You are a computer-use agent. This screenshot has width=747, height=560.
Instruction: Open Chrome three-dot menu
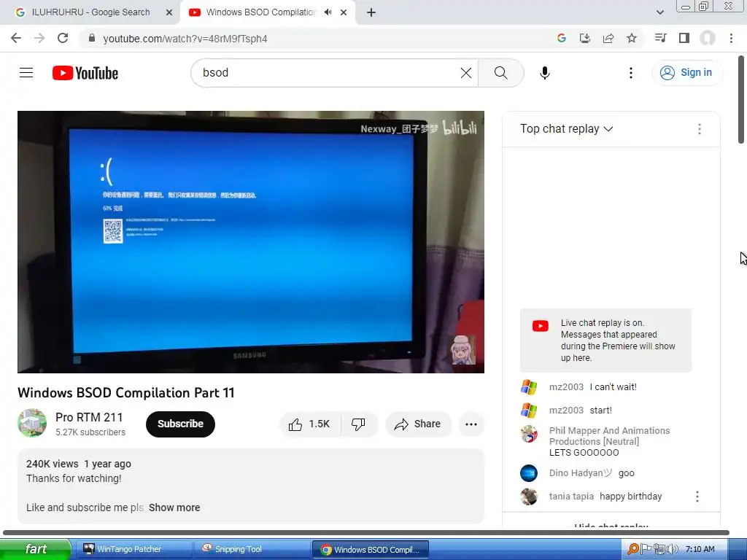click(x=731, y=38)
